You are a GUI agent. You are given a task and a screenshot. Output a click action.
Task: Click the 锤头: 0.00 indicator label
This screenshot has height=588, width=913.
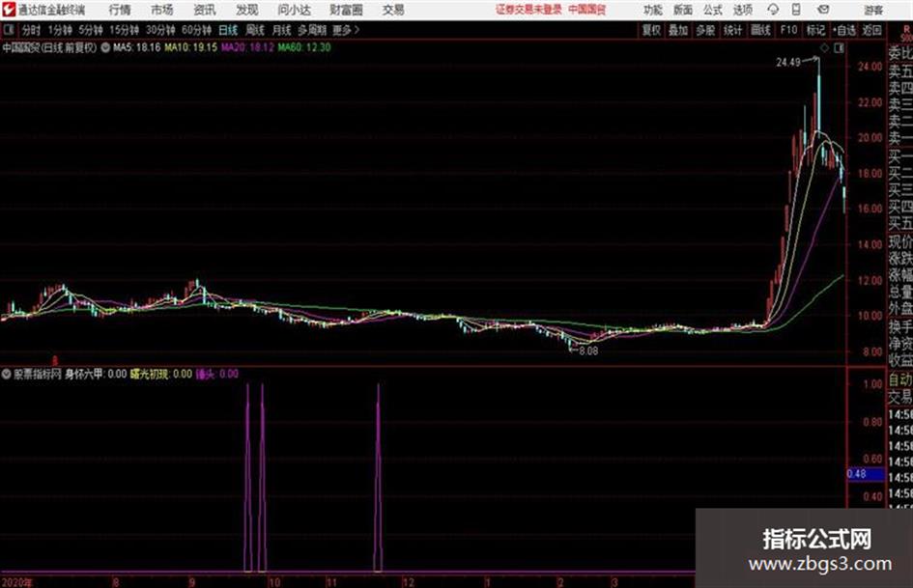pos(217,374)
